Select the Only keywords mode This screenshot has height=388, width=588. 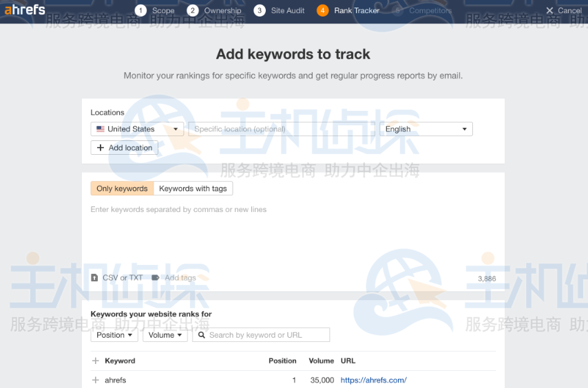[x=122, y=188]
